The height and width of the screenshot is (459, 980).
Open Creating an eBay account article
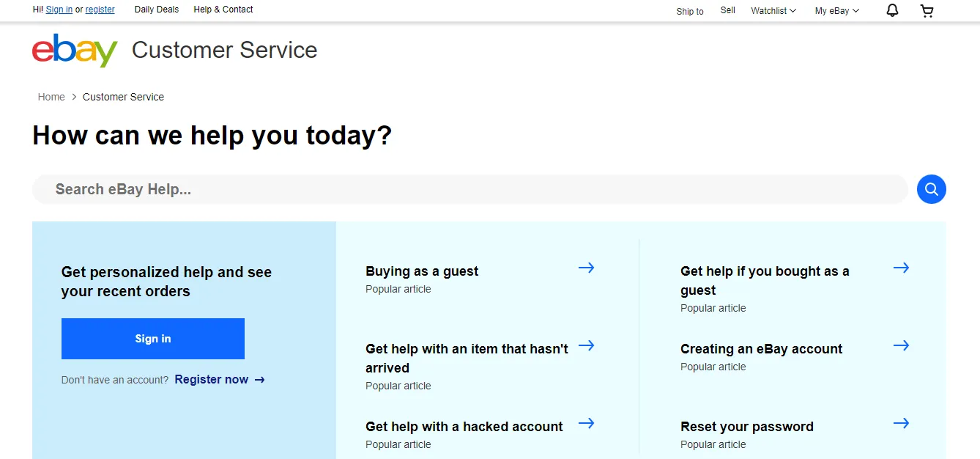[762, 349]
